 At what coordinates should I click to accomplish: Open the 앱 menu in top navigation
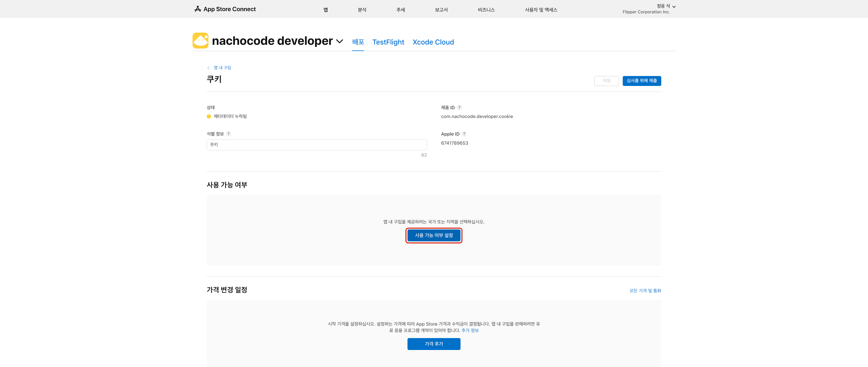tap(326, 10)
